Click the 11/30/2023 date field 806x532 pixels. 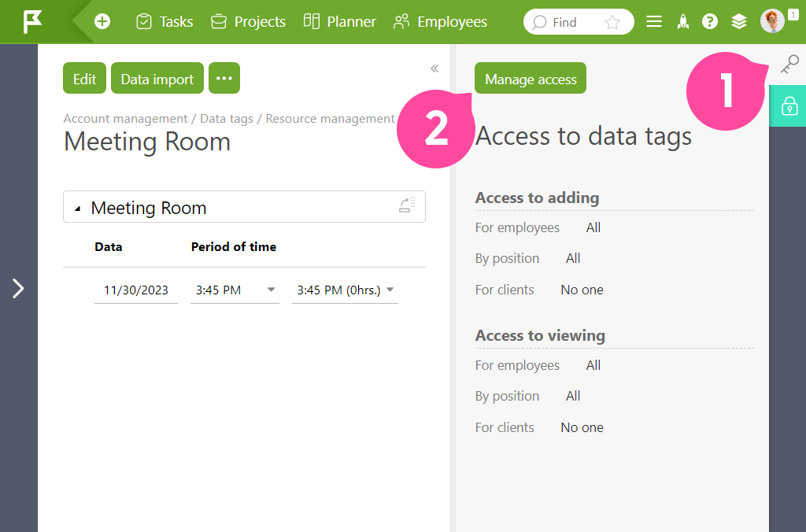(136, 290)
